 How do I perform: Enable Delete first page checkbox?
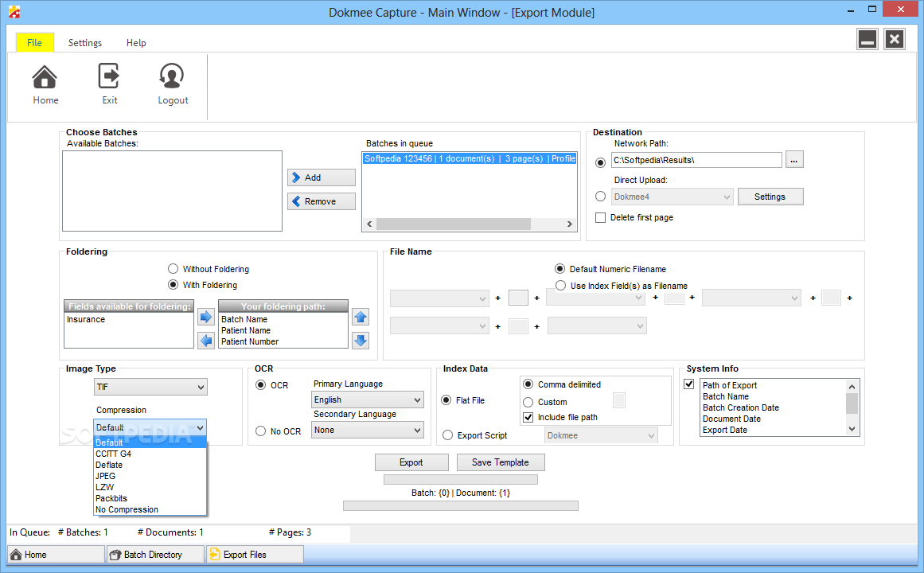(x=601, y=217)
